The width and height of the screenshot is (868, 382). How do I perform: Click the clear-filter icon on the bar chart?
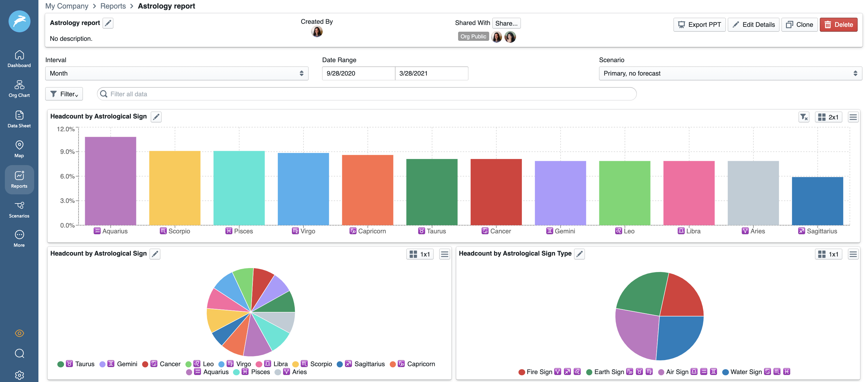tap(804, 117)
